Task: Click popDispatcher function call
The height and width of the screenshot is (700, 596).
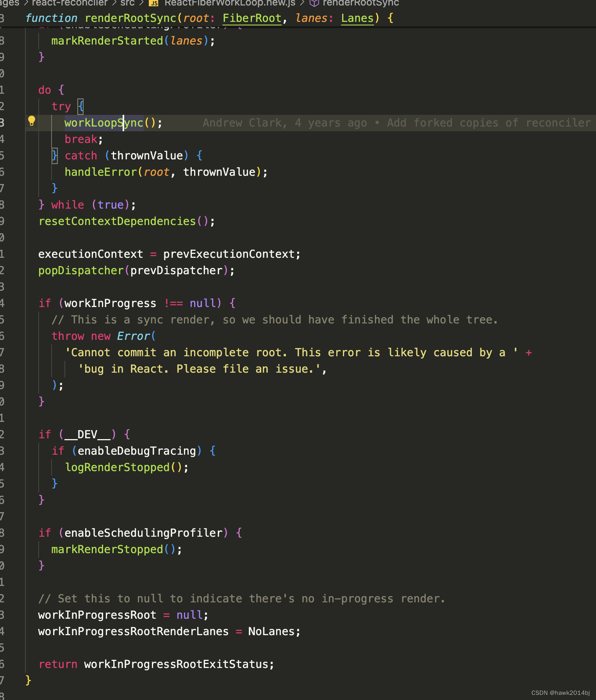Action: 81,270
